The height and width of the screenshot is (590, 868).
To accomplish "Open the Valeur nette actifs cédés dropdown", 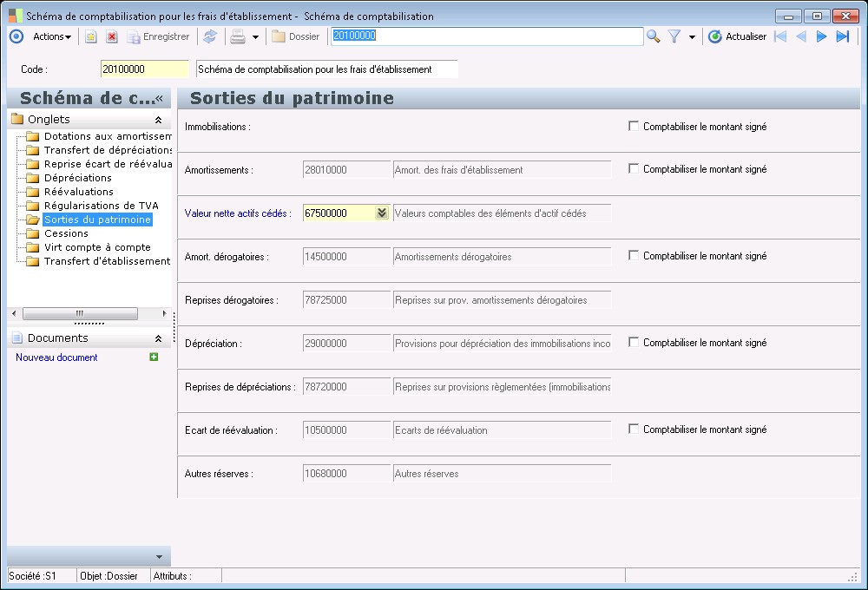I will [381, 213].
